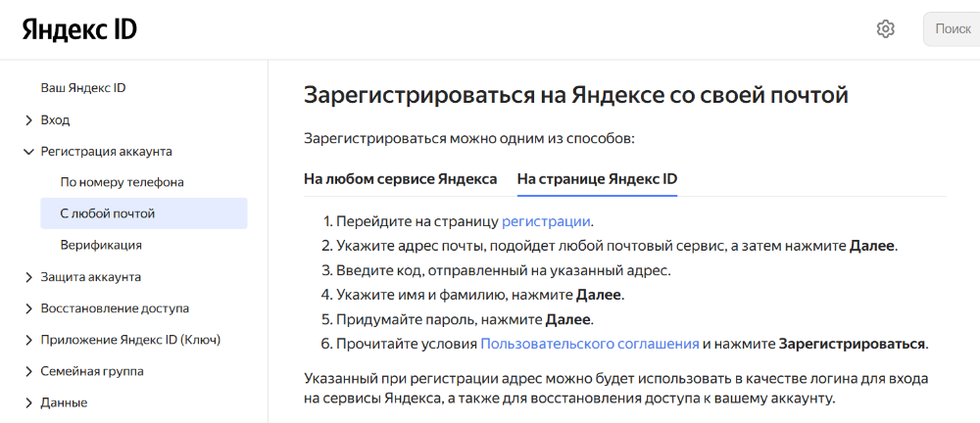Open По номеру телефона page

(122, 182)
